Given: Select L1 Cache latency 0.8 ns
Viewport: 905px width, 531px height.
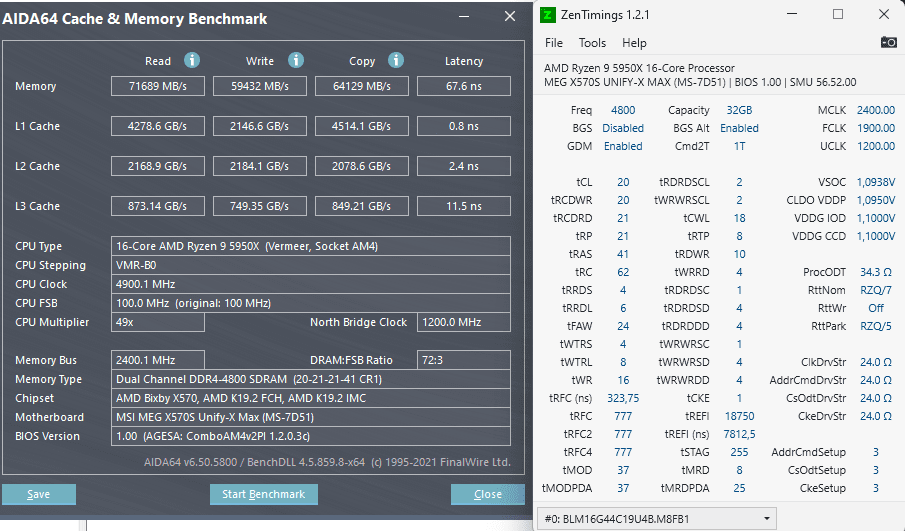Looking at the screenshot, I should (x=463, y=126).
